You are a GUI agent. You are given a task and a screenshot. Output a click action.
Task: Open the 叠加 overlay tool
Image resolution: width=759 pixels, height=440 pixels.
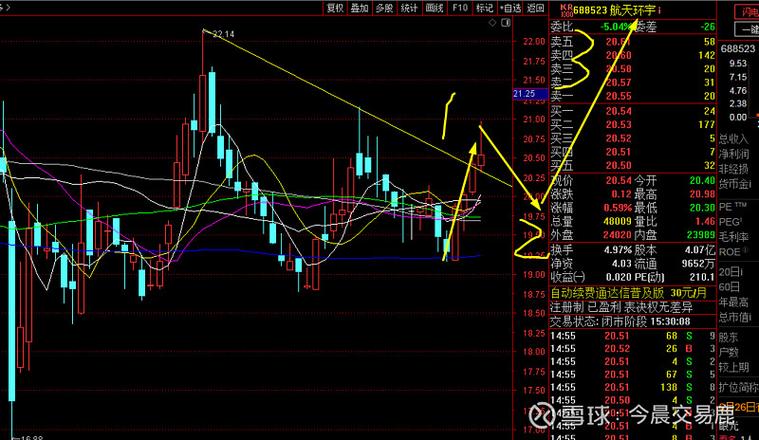360,7
